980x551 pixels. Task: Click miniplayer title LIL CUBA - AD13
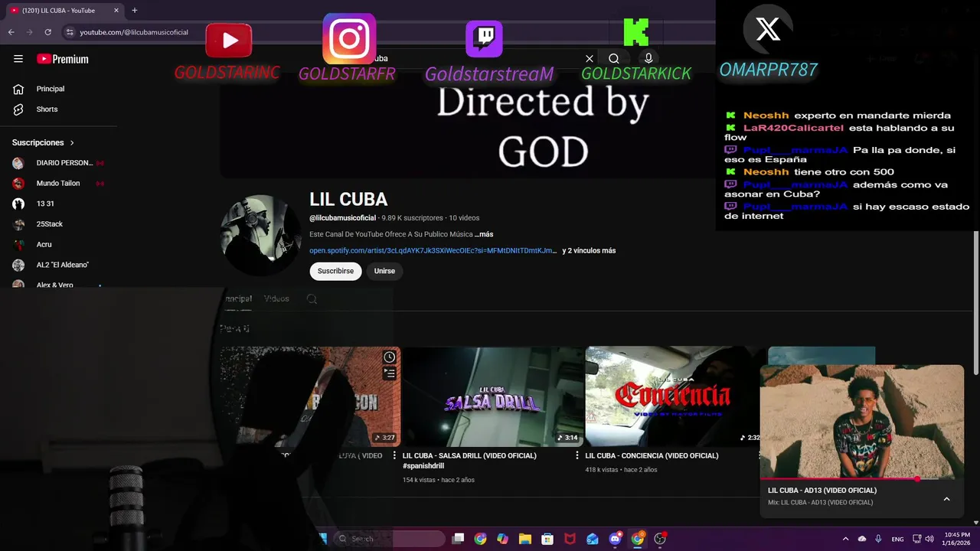point(822,491)
